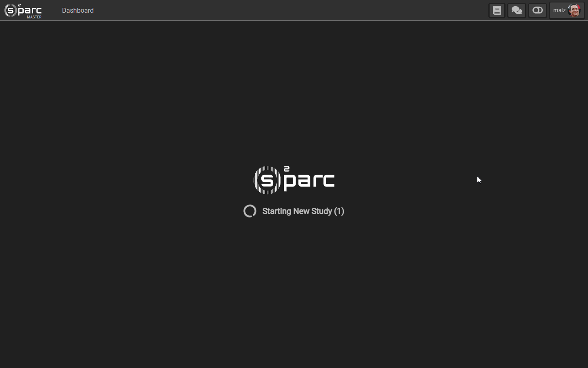Open the feedback chat bubbles icon
The height and width of the screenshot is (368, 588).
(x=517, y=10)
